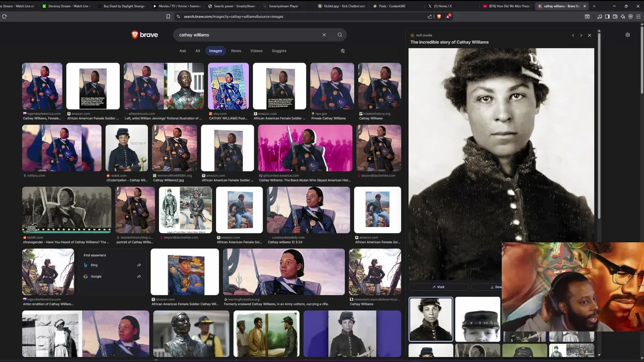Image resolution: width=644 pixels, height=362 pixels.
Task: Select the first related thumbnail in preview panel
Action: 431,319
